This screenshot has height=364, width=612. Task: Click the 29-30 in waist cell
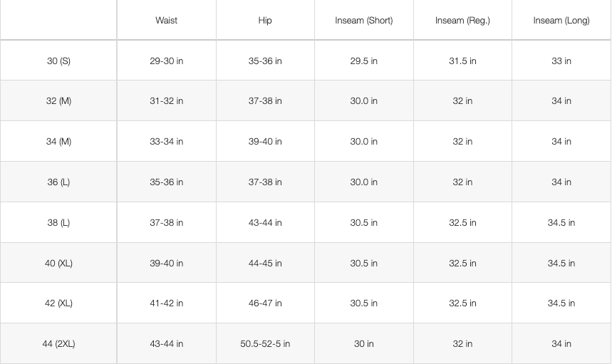(166, 61)
